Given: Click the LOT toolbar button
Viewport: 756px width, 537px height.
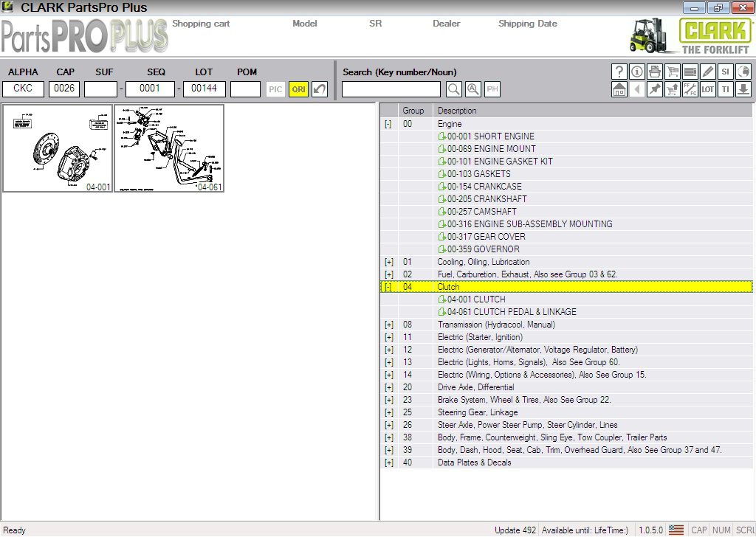Looking at the screenshot, I should (x=708, y=89).
